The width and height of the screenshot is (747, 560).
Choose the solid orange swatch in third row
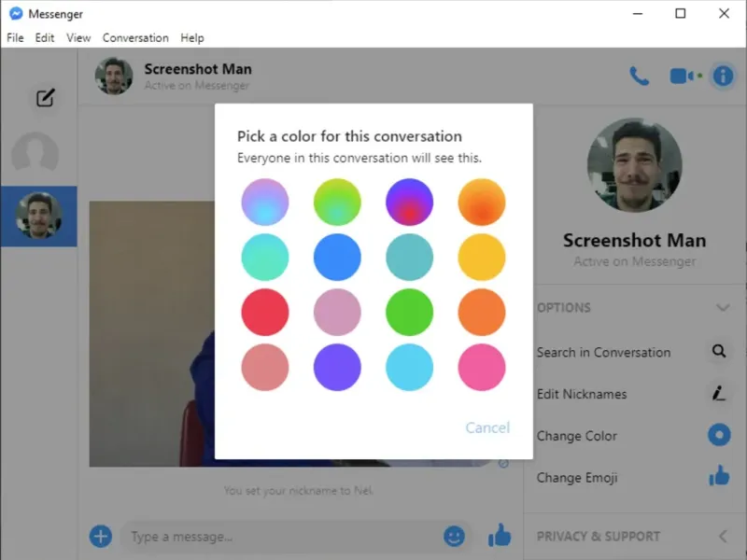click(482, 313)
